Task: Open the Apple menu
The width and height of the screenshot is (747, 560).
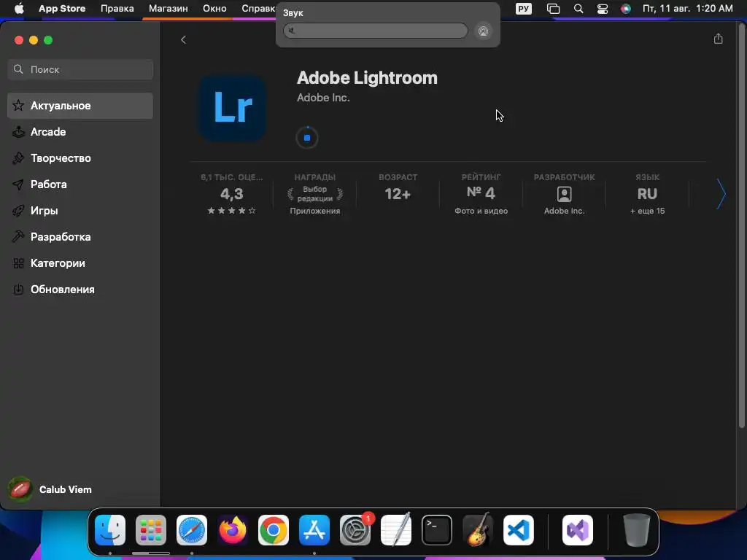Action: [x=19, y=9]
